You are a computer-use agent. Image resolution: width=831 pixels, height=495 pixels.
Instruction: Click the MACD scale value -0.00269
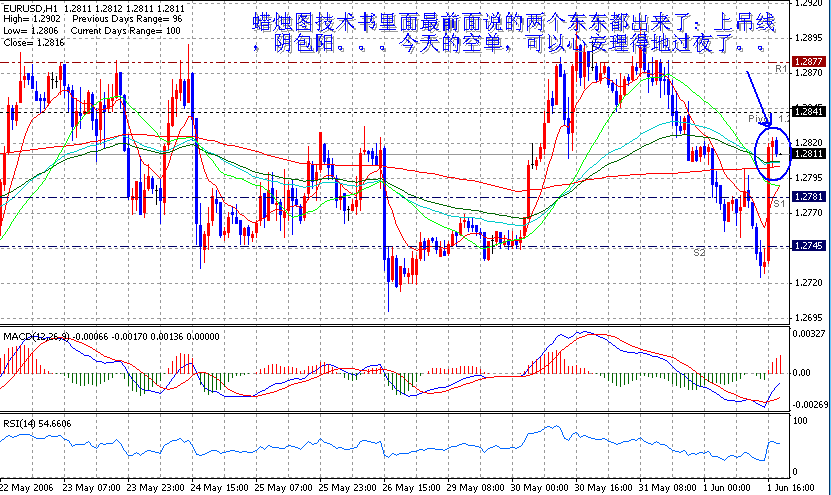point(810,404)
